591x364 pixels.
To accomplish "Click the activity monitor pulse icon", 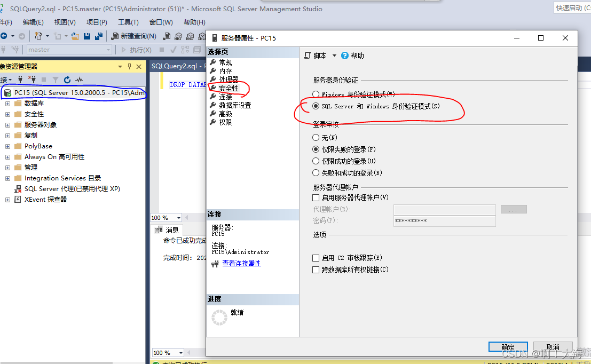I will (x=79, y=80).
